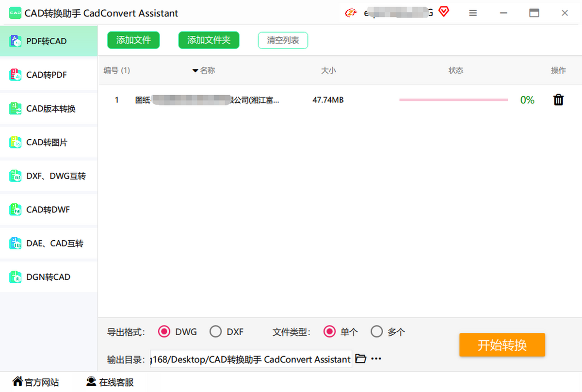582x392 pixels.
Task: Click the official website home icon
Action: pyautogui.click(x=17, y=381)
